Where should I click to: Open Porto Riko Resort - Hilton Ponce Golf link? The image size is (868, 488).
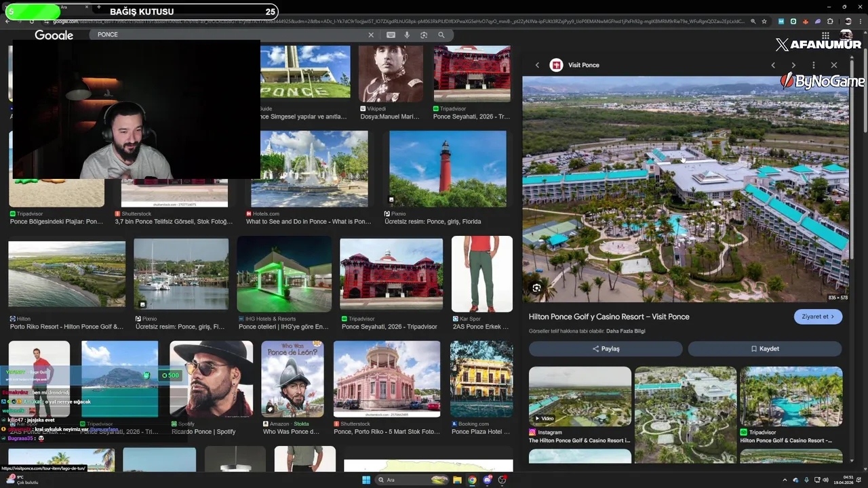point(67,327)
